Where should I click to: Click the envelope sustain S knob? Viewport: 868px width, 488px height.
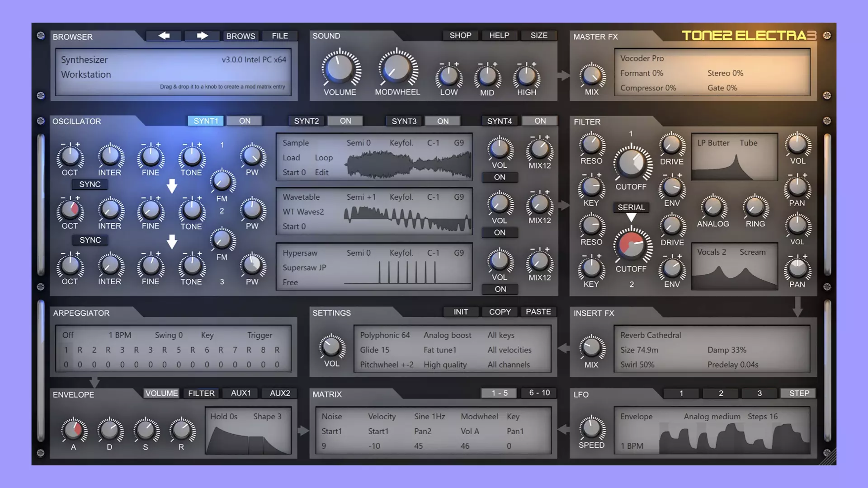point(146,430)
